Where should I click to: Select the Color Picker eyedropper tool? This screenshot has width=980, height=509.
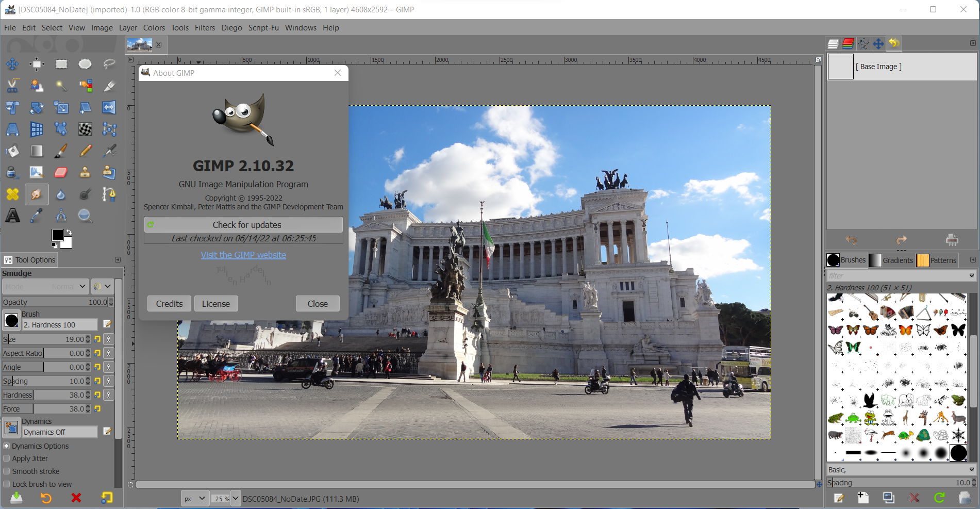[37, 216]
